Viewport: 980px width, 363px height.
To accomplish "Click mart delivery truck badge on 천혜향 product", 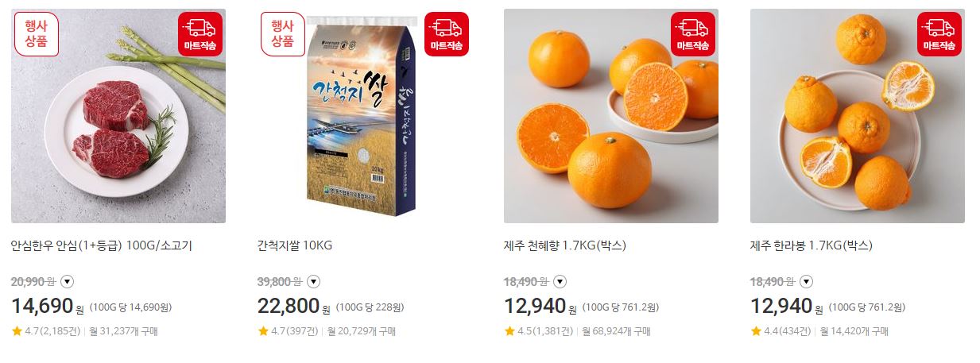I will 693,34.
